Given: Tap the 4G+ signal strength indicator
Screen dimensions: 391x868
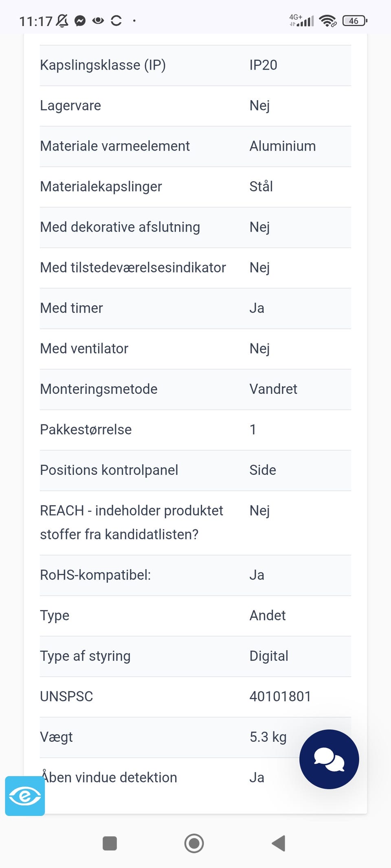Looking at the screenshot, I should pos(302,20).
